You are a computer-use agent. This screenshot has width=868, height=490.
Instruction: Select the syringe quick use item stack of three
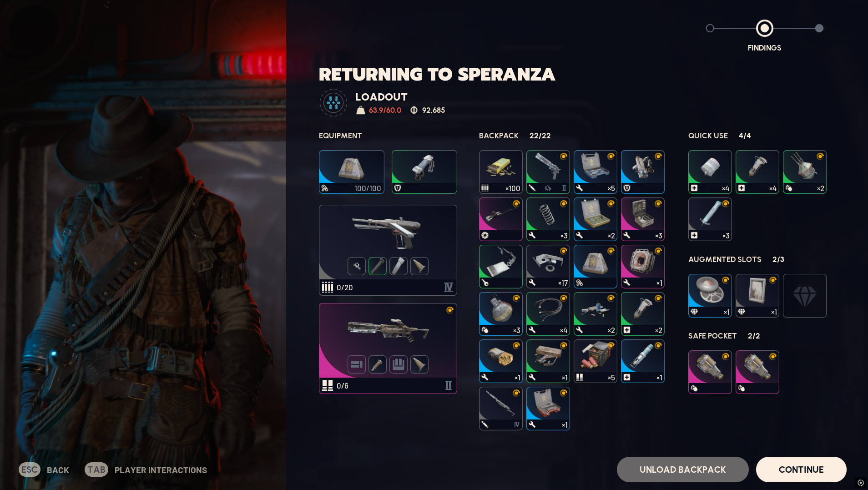pos(710,219)
